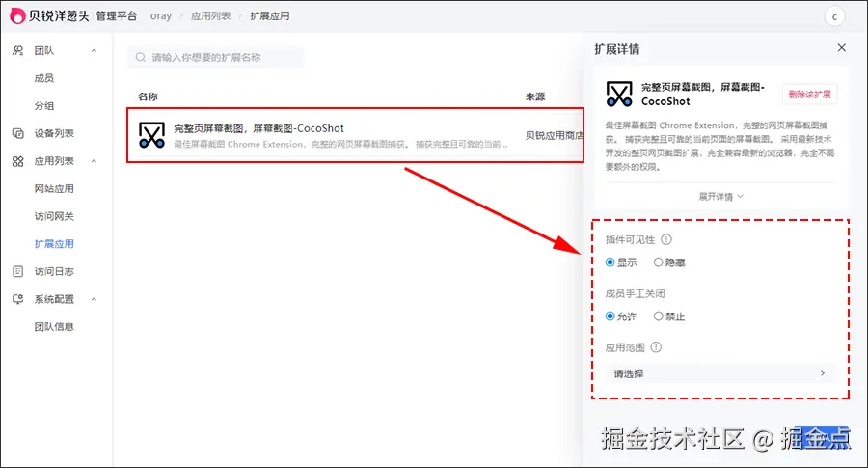This screenshot has height=468, width=868.
Task: Click the CocoShot scissors icon in list row
Action: click(x=151, y=135)
